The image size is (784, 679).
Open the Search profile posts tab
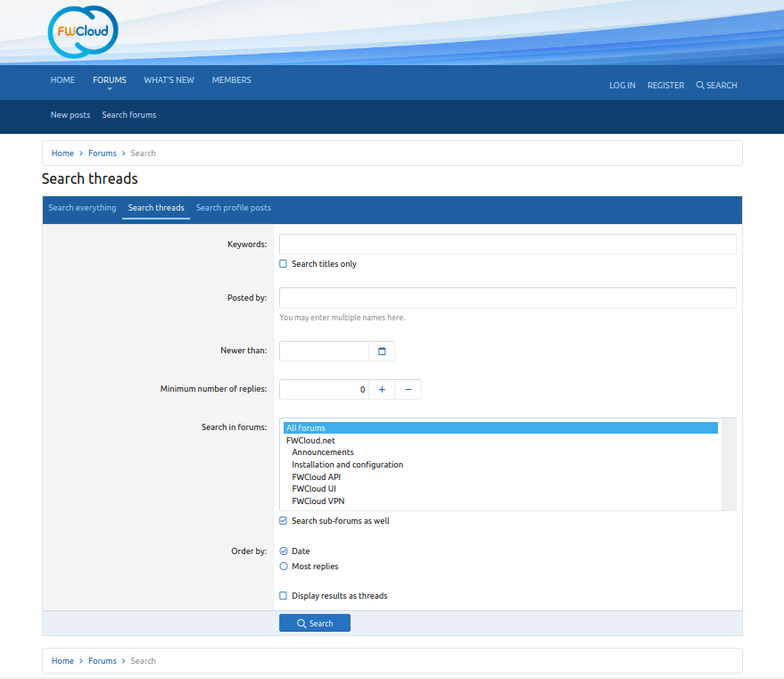(234, 208)
